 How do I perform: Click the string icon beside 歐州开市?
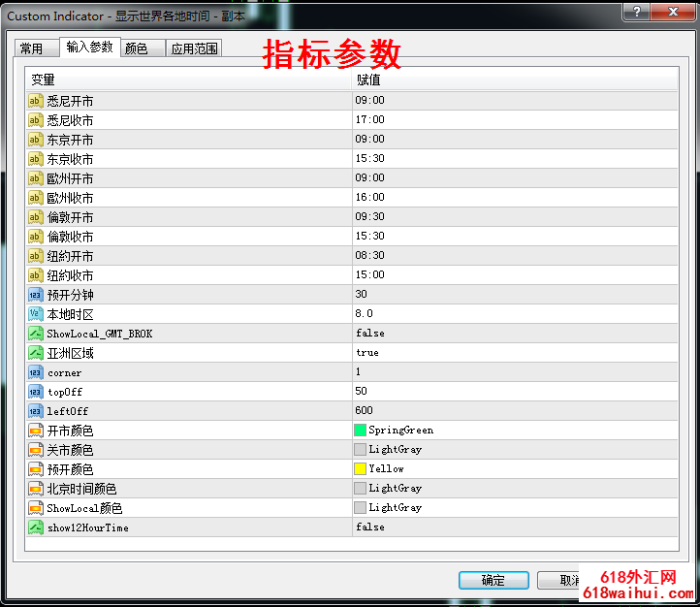coord(35,178)
